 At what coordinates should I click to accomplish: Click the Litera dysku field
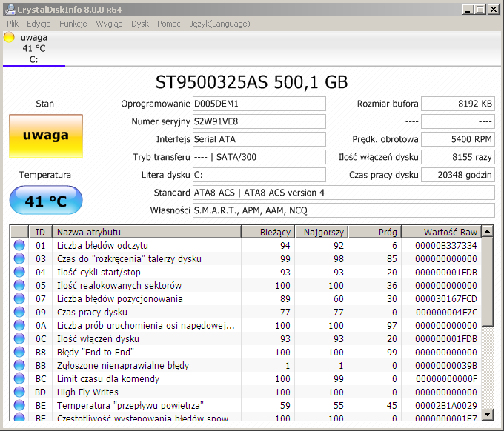click(259, 175)
